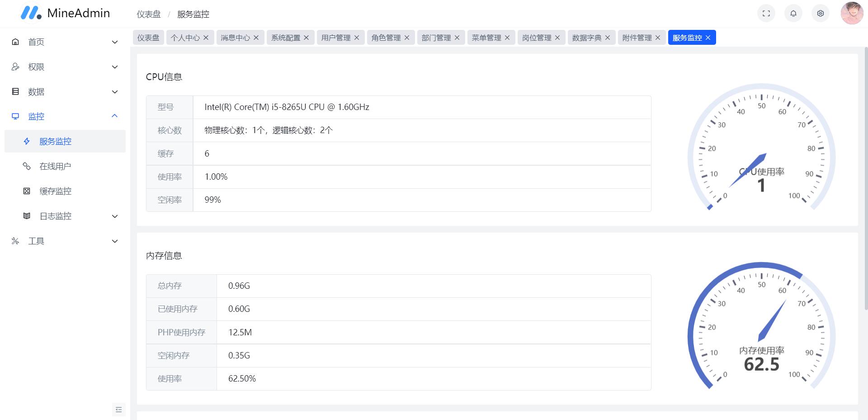Screen dimensions: 868x420
Task: Toggle fullscreen mode icon
Action: tap(766, 14)
